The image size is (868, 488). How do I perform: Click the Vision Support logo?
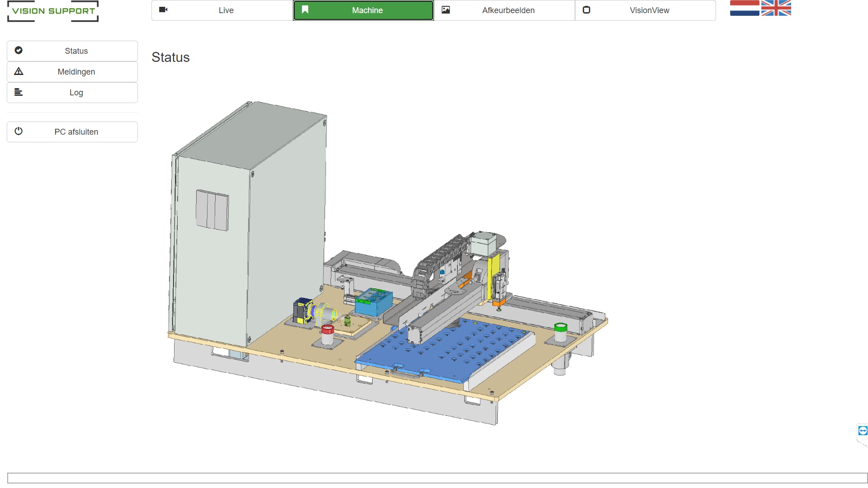53,11
